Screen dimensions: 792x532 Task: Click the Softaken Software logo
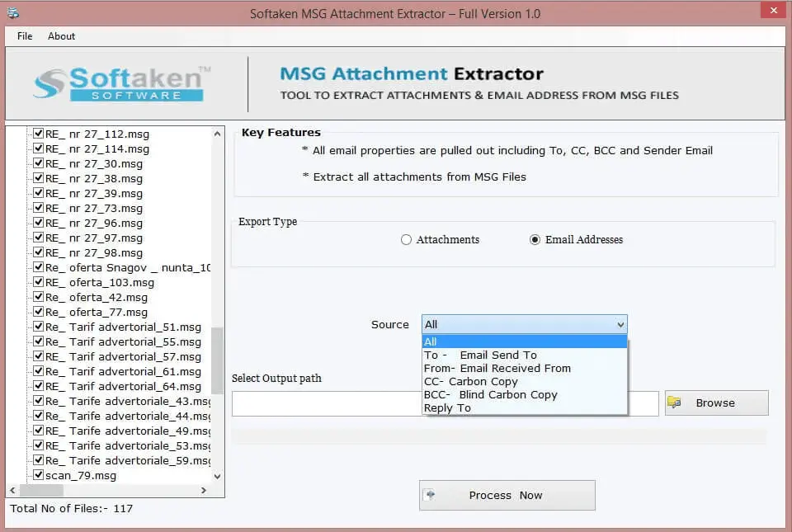[x=122, y=84]
